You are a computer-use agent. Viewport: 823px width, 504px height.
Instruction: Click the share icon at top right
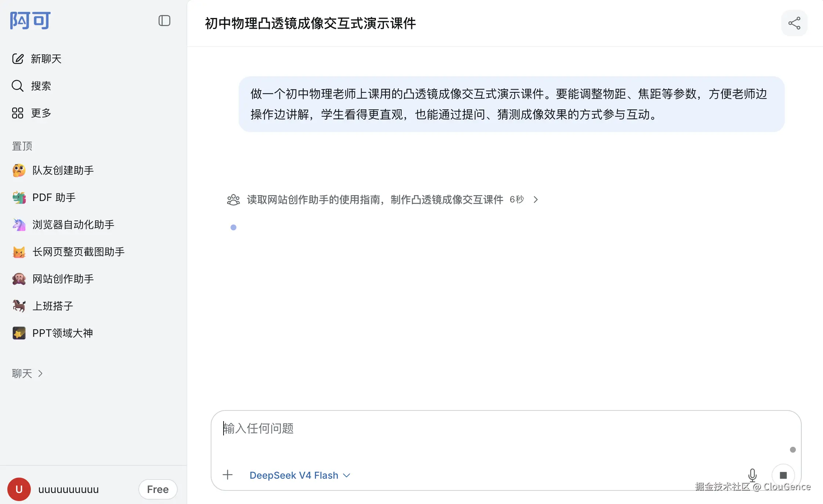pyautogui.click(x=794, y=23)
